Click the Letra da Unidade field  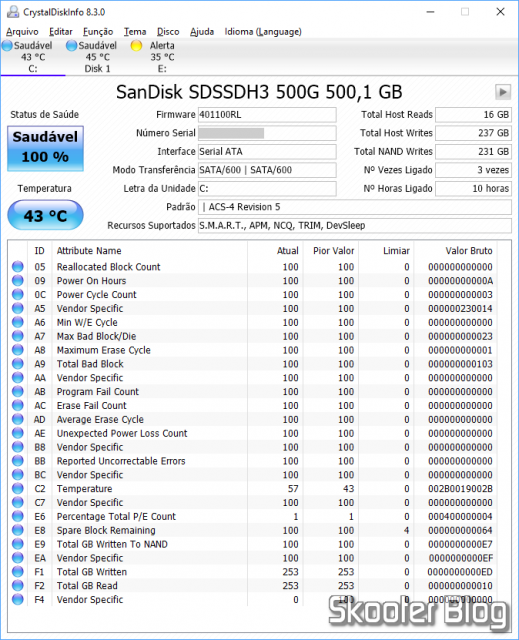267,189
